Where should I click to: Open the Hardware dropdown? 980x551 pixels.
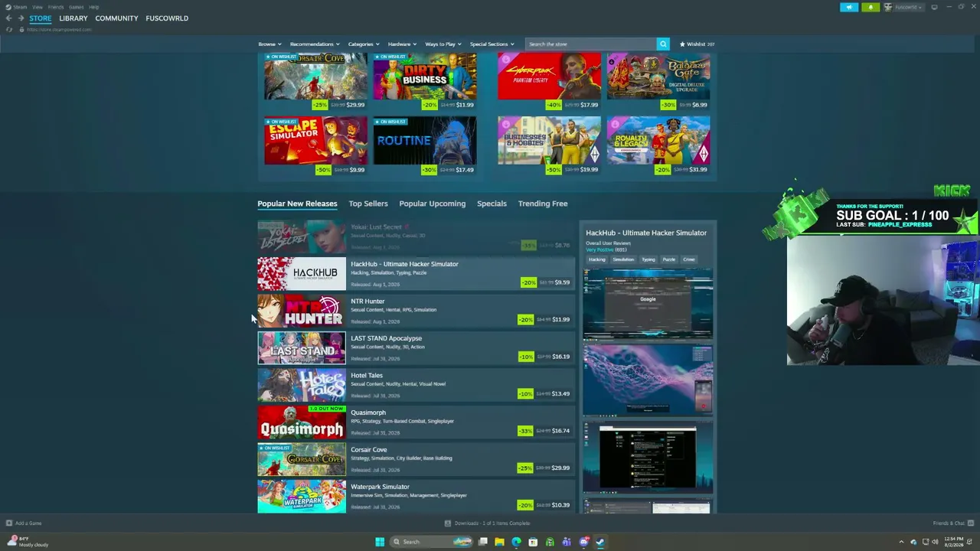[402, 44]
